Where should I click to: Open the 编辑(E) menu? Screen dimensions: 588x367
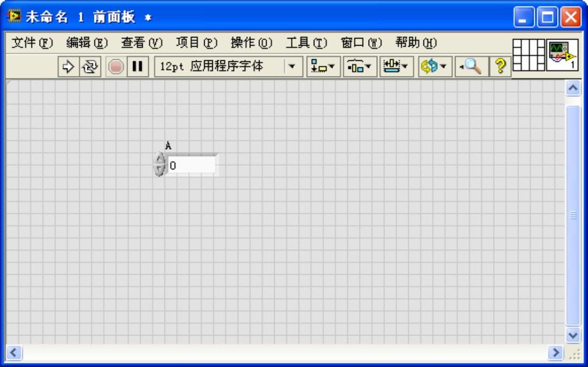point(87,43)
